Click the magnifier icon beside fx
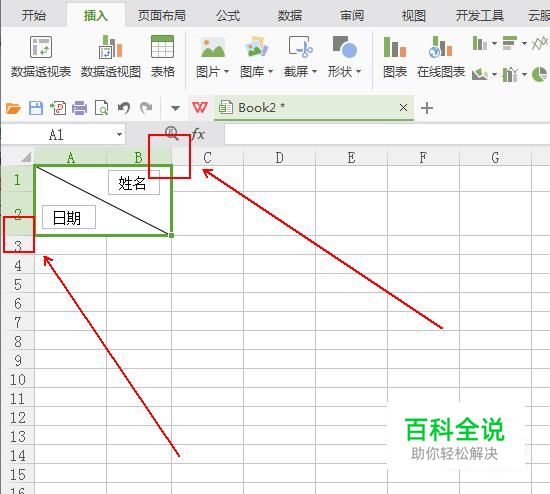Screen dimensions: 550x494 coord(172,133)
